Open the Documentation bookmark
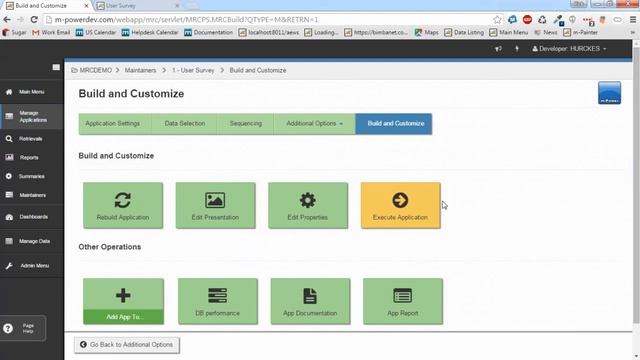 [x=209, y=32]
